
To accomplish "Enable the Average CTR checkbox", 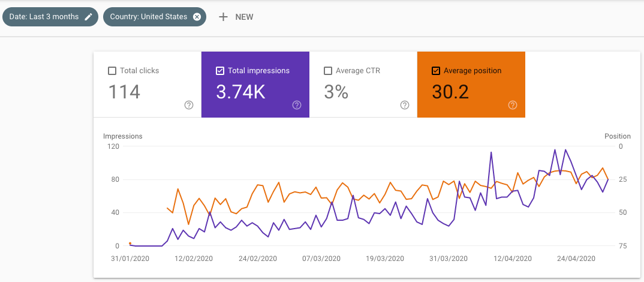I will 328,71.
